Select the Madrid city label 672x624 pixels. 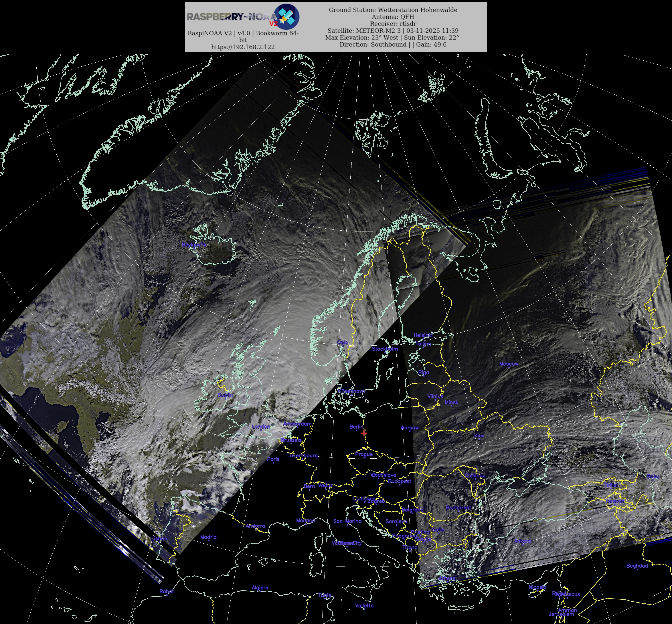[x=208, y=537]
